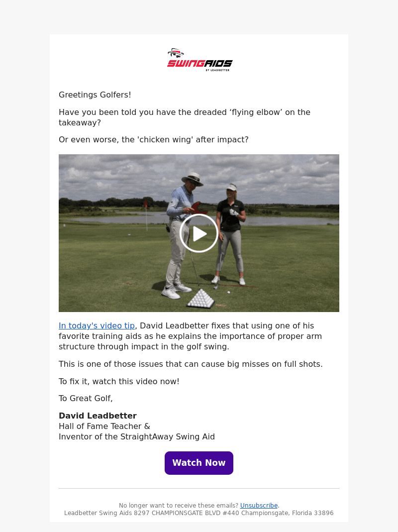Viewport: 398px width, 532px height.
Task: Click the "BY LEADBETTER" tagline under logo
Action: coord(217,70)
